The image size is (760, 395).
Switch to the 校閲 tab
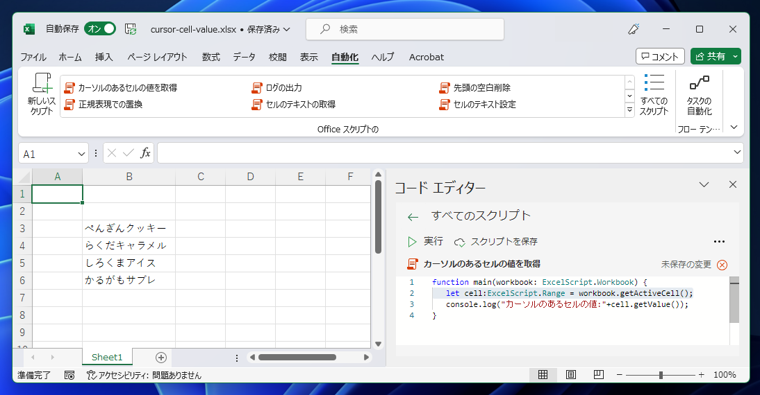coord(278,57)
